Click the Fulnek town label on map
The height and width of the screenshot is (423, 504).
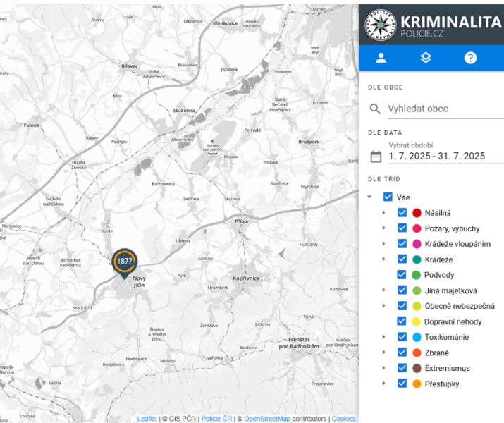tap(32, 125)
